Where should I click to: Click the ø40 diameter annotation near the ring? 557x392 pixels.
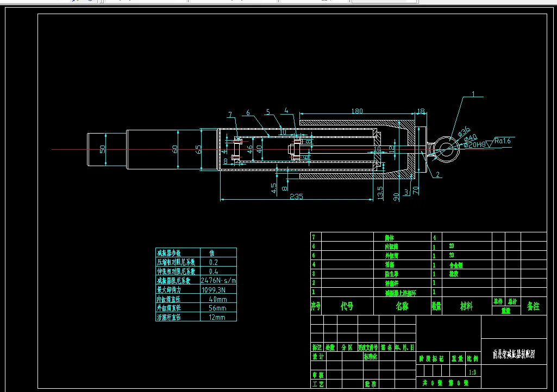click(x=471, y=138)
